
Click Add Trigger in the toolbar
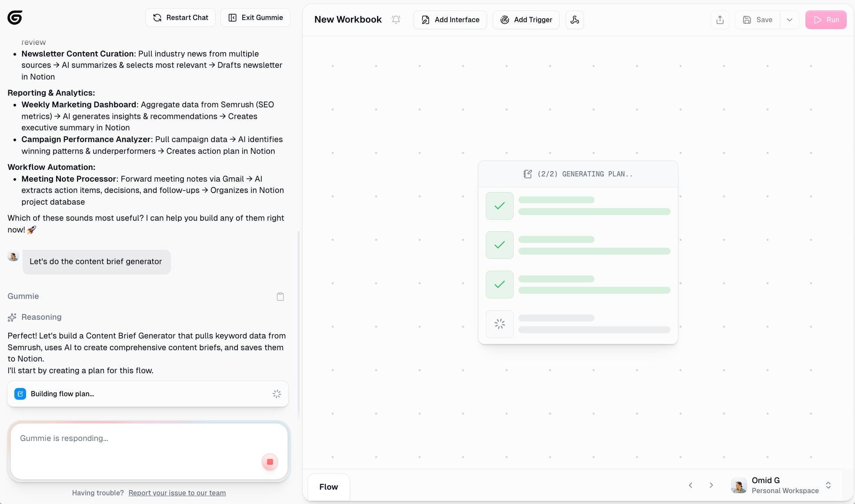[x=526, y=20]
